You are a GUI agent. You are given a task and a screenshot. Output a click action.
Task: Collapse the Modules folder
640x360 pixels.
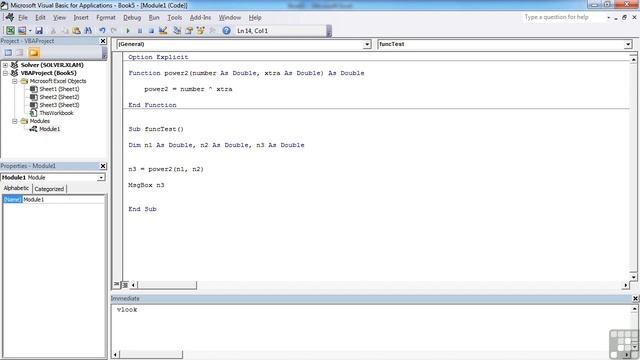pyautogui.click(x=14, y=121)
